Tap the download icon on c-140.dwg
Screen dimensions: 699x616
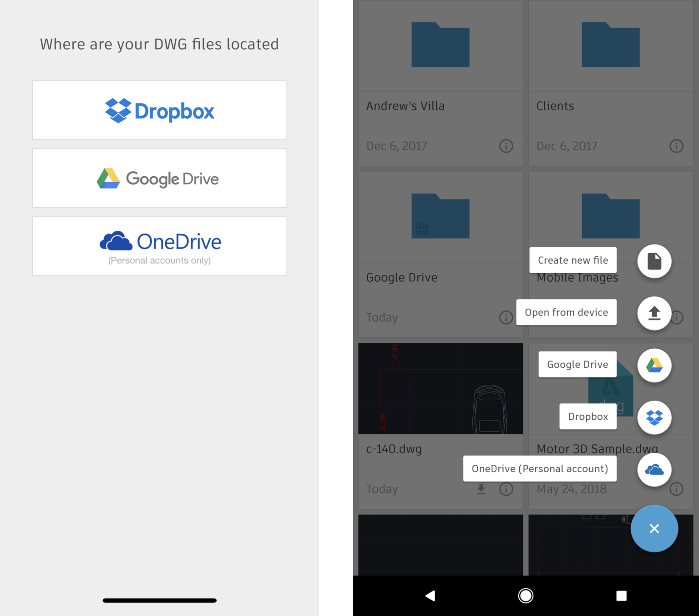click(x=481, y=489)
